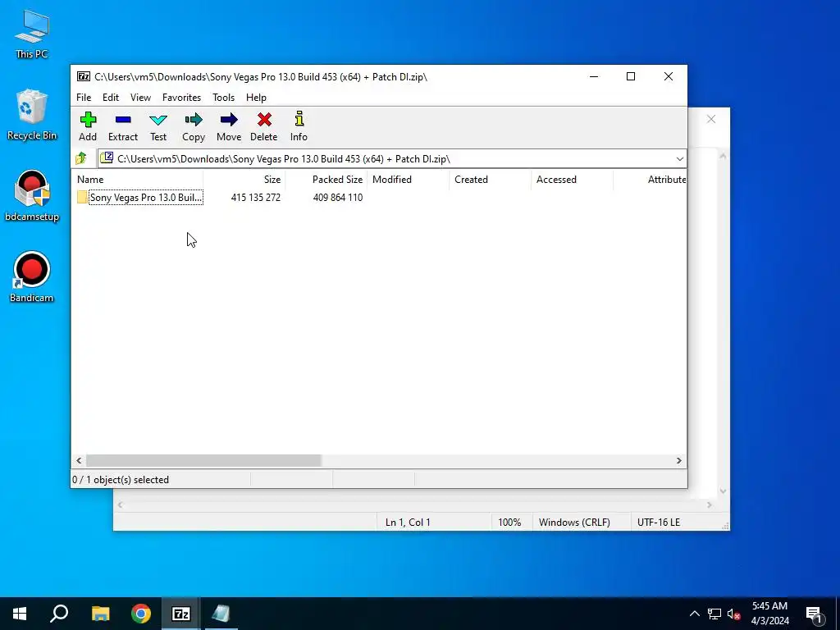Sort by the Created column header
The height and width of the screenshot is (630, 840).
[x=491, y=180]
